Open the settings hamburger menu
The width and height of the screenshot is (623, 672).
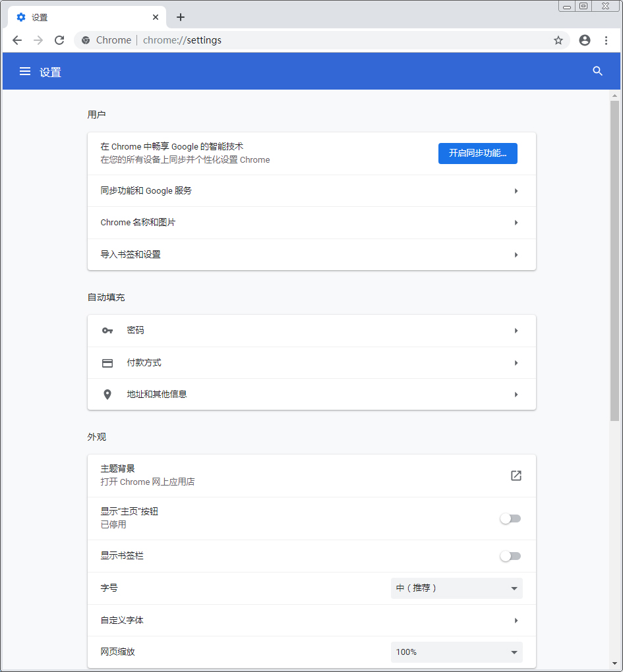(24, 71)
